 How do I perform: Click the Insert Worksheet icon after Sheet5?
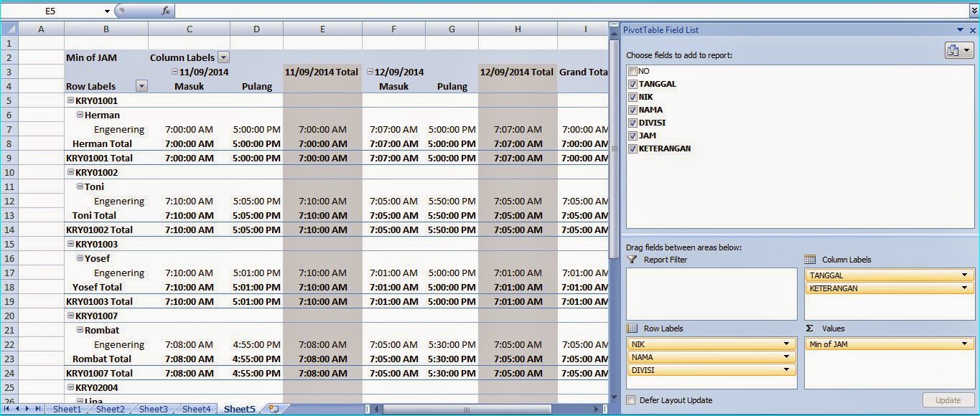click(x=274, y=408)
